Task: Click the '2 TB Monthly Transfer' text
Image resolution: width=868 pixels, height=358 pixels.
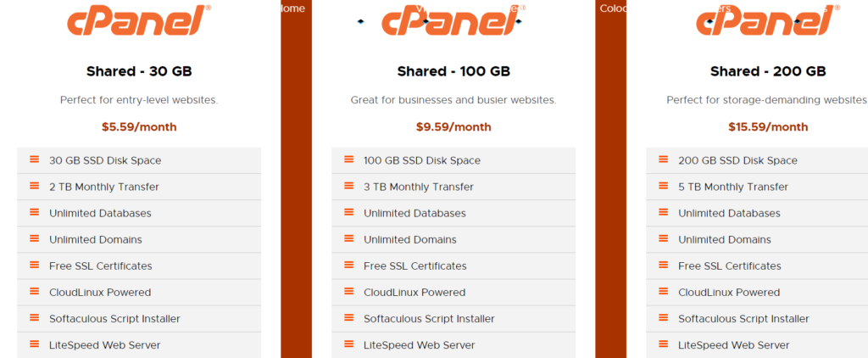Action: pos(104,187)
